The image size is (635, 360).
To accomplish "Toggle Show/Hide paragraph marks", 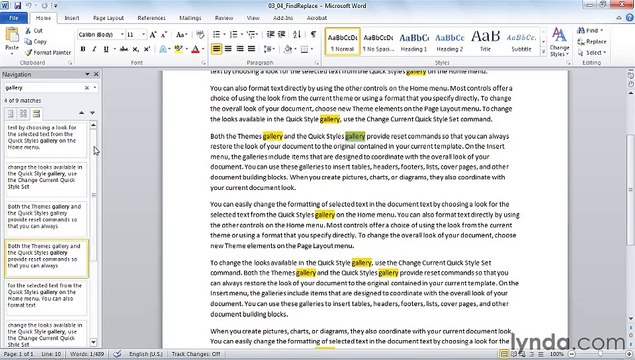I will click(x=313, y=34).
